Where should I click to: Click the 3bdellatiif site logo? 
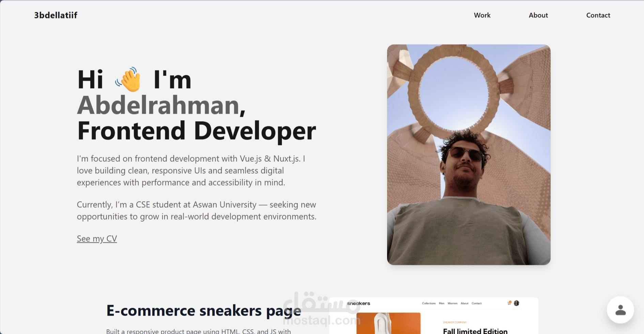(x=56, y=15)
